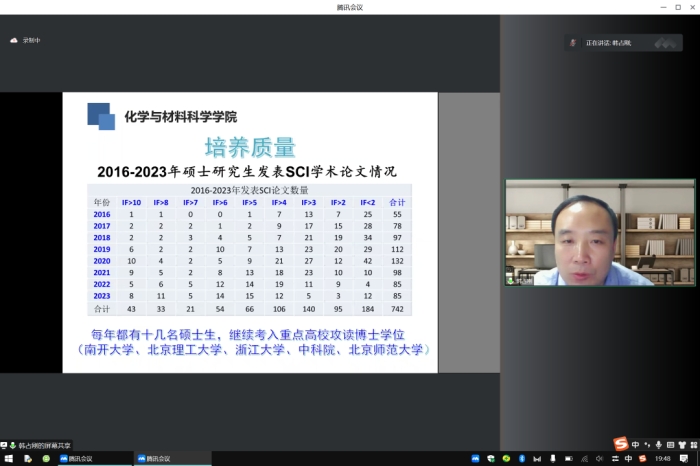Click the cloud recording status icon
This screenshot has width=700, height=466.
click(14, 40)
